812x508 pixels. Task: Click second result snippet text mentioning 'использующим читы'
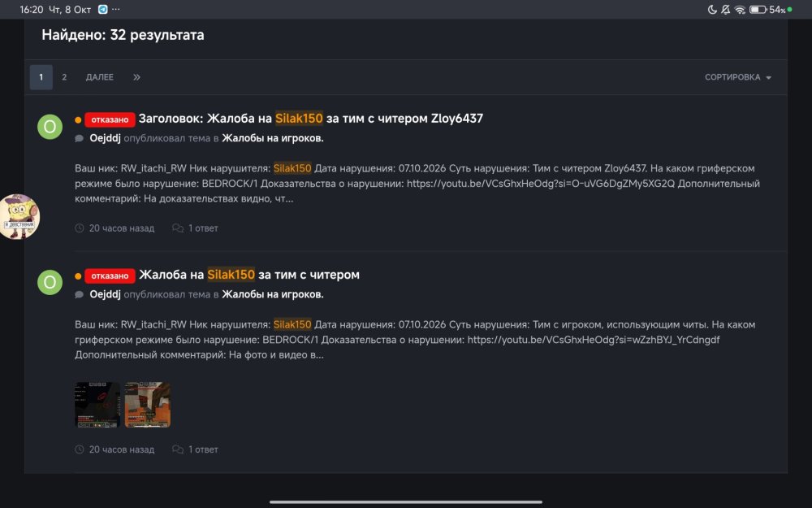coord(415,340)
